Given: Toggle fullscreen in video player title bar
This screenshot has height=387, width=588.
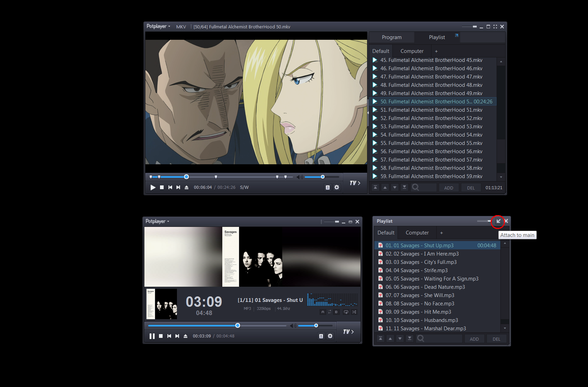Looking at the screenshot, I should click(495, 27).
